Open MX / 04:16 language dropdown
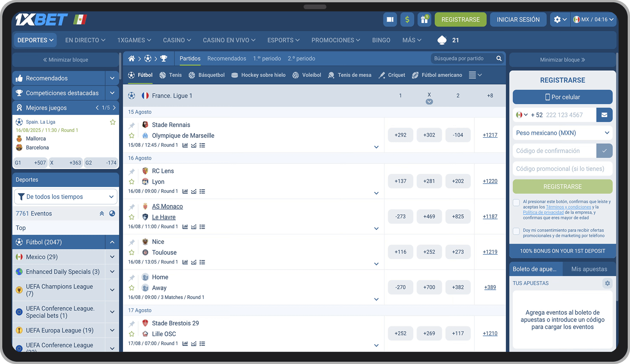This screenshot has height=364, width=630. [x=593, y=19]
